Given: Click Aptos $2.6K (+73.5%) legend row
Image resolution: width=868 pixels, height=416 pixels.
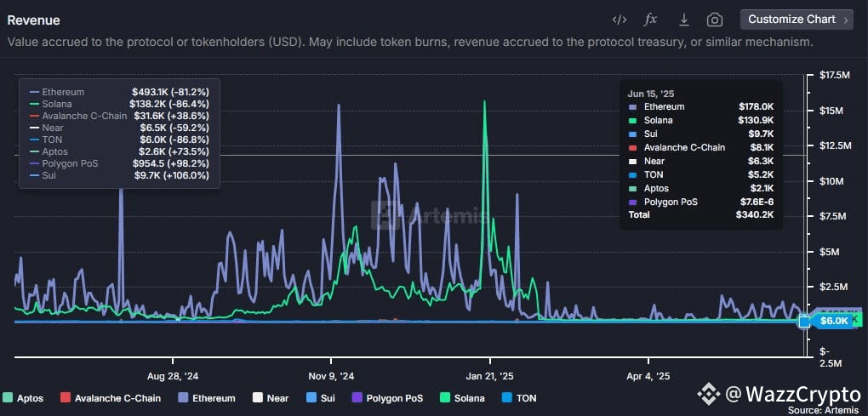Looking at the screenshot, I should (x=120, y=151).
